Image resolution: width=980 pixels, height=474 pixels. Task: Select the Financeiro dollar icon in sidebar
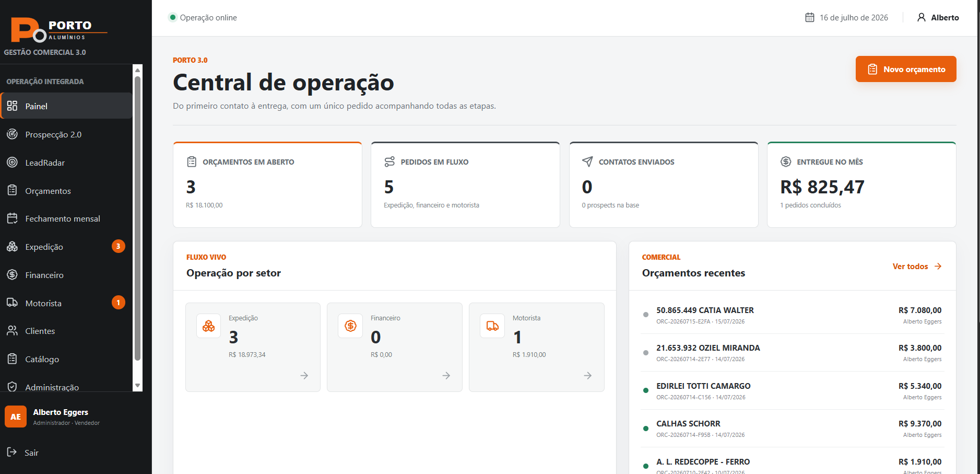click(x=12, y=275)
